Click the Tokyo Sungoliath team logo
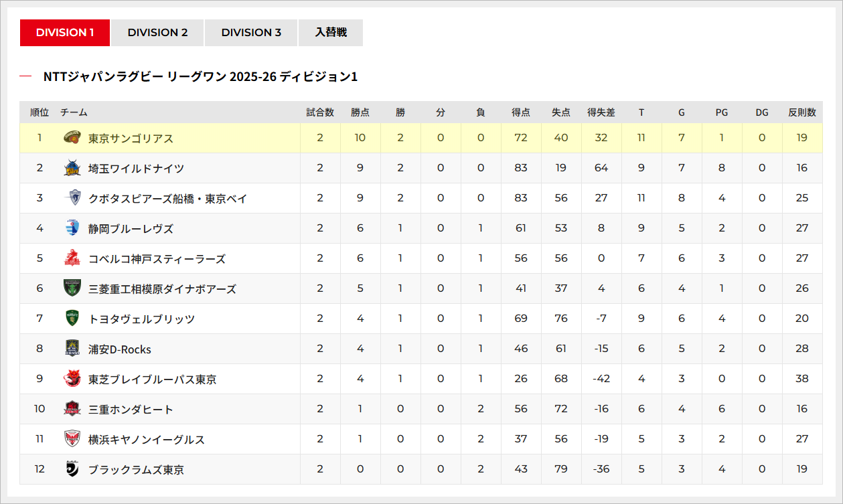The height and width of the screenshot is (504, 843). coord(72,138)
